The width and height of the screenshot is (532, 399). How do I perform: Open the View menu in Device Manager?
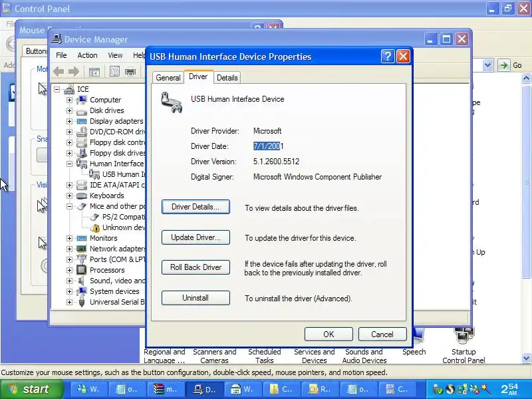[115, 55]
